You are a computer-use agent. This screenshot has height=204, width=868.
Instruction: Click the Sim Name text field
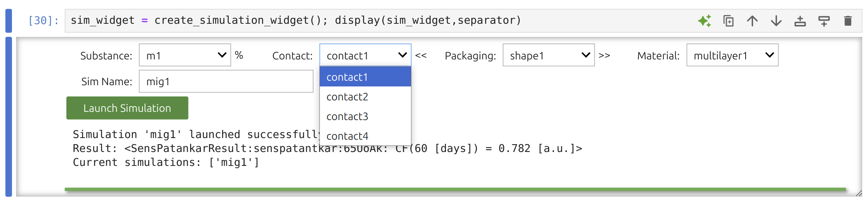pyautogui.click(x=226, y=82)
